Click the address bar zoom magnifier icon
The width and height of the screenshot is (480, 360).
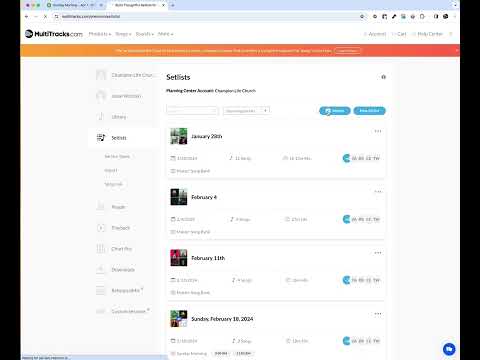point(362,16)
